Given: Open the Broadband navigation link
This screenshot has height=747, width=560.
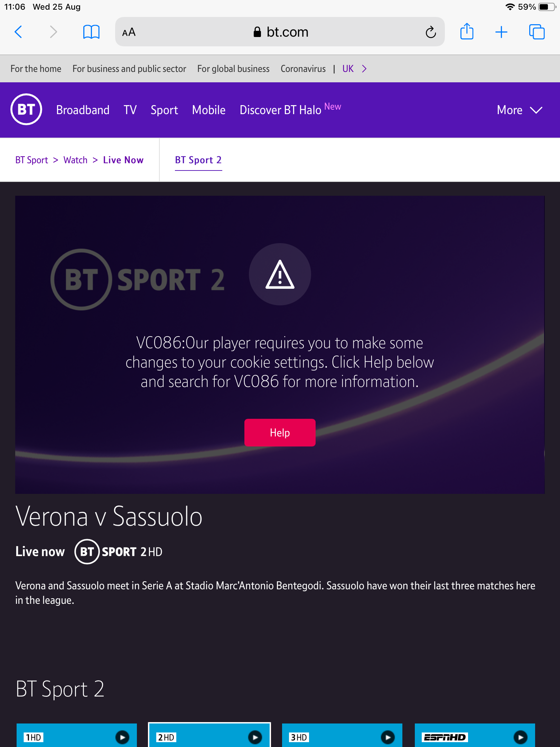Looking at the screenshot, I should click(x=83, y=110).
